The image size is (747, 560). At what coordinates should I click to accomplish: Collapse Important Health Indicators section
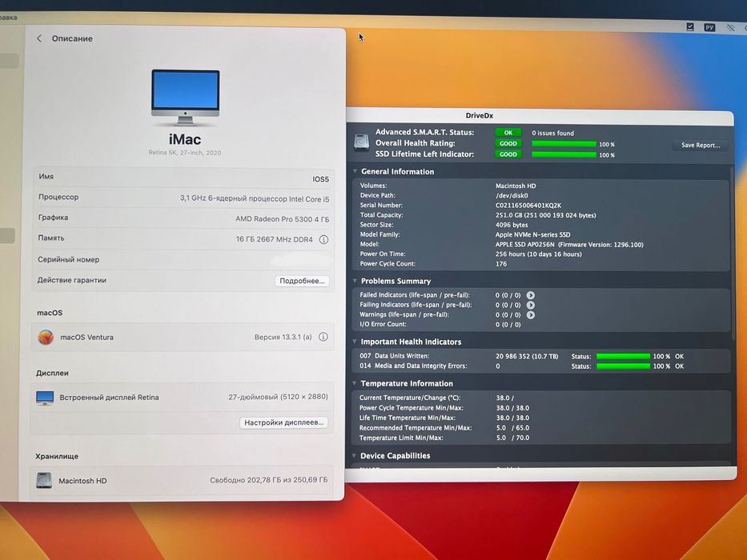[355, 342]
